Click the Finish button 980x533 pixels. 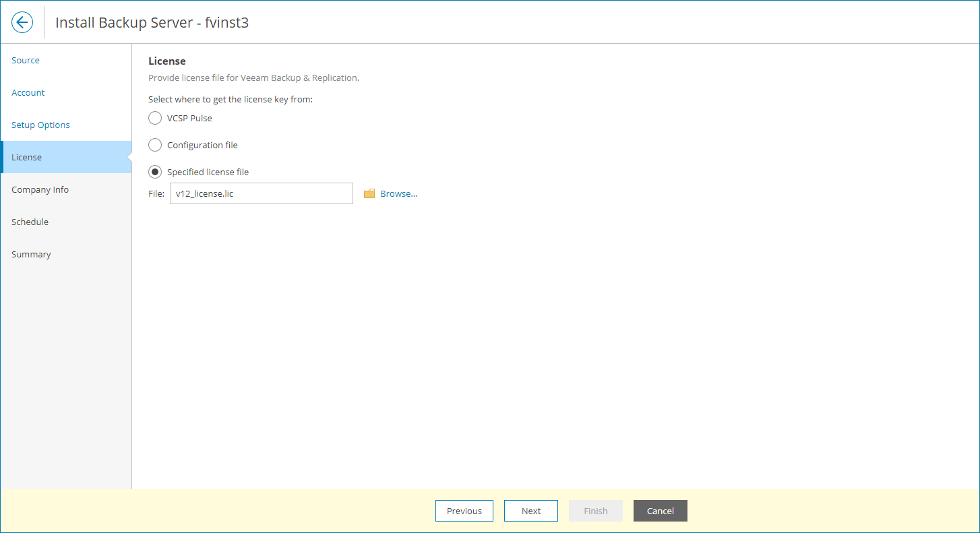point(595,511)
